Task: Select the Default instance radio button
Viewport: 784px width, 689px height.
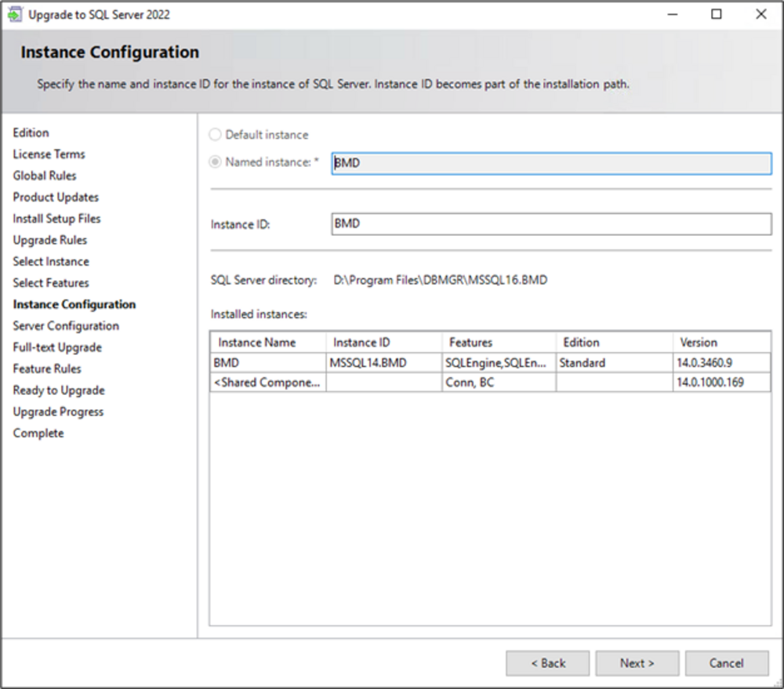Action: [216, 135]
